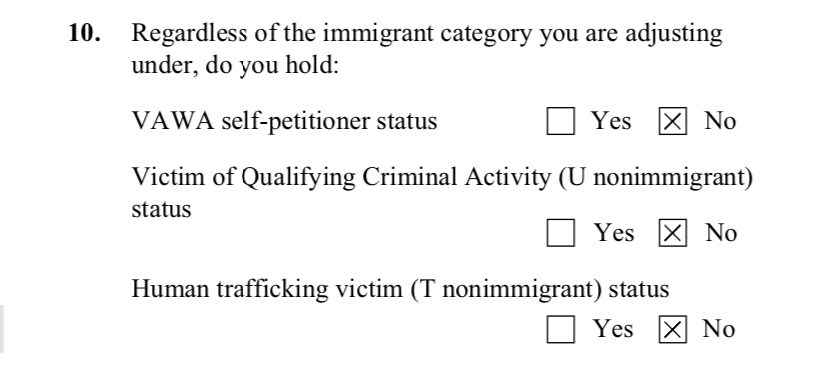Uncheck No for VAWA self-petitioner status
Screen dimensions: 814x380
(x=673, y=121)
